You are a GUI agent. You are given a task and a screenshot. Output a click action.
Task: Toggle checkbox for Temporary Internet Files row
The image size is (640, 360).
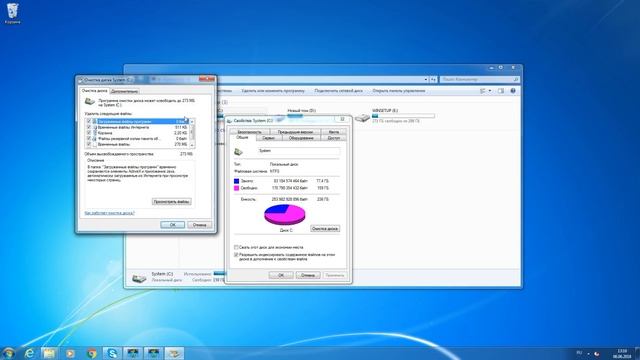(89, 127)
